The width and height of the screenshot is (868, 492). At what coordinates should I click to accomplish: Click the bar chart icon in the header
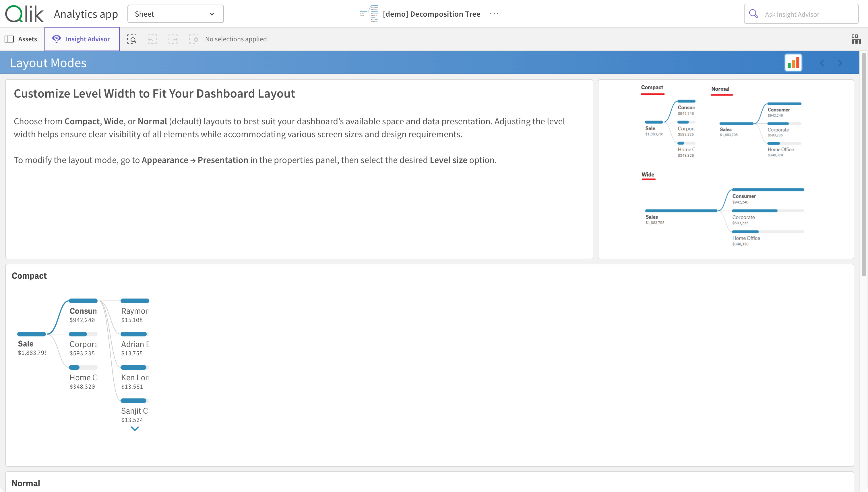tap(793, 63)
